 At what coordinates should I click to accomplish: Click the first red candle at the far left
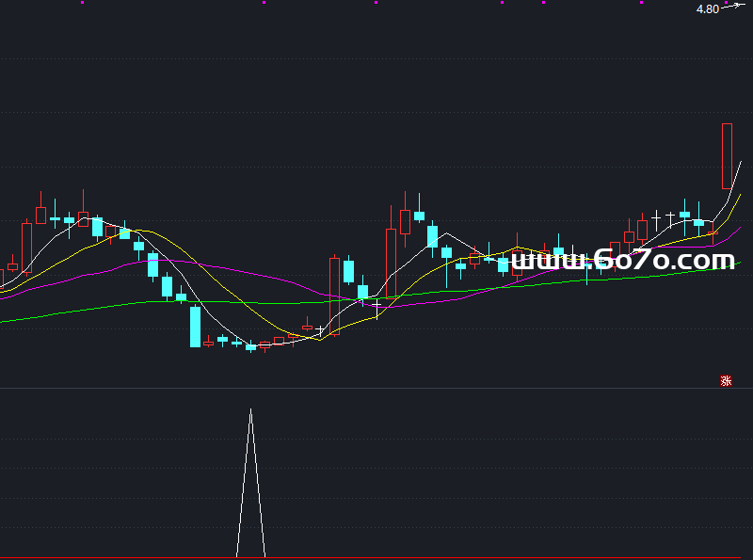pos(12,266)
